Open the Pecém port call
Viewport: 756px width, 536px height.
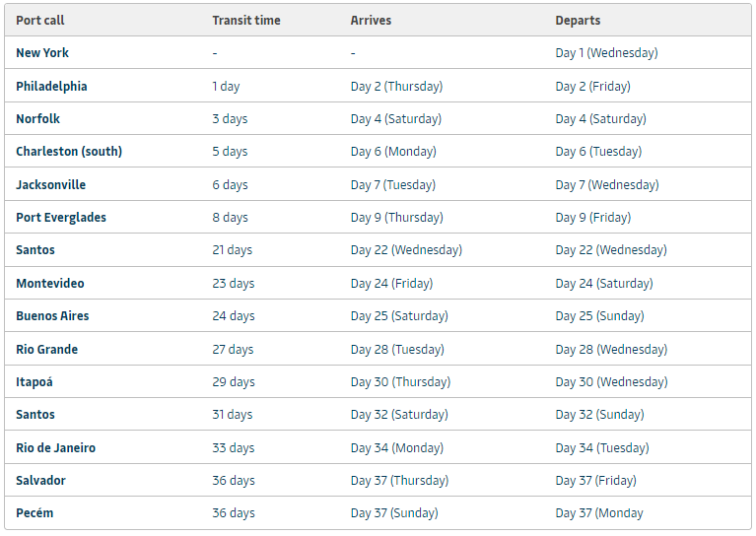pyautogui.click(x=35, y=513)
